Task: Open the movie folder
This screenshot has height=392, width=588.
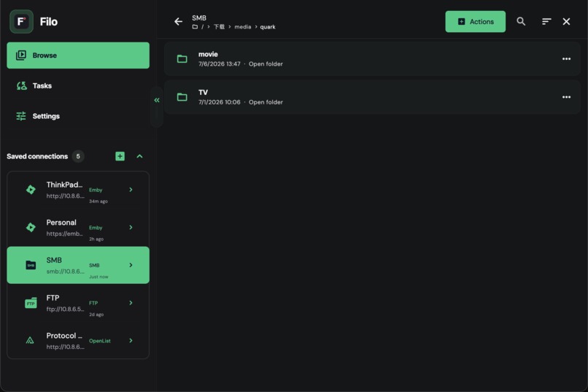Action: (372, 59)
